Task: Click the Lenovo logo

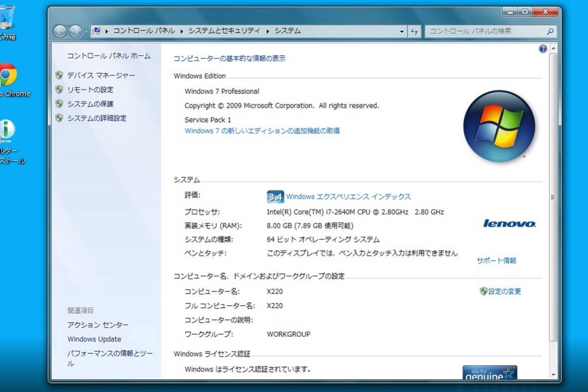Action: tap(510, 223)
